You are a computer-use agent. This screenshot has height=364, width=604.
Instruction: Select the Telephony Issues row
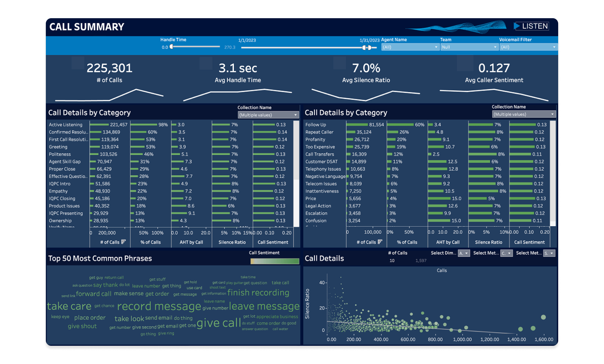(427, 169)
